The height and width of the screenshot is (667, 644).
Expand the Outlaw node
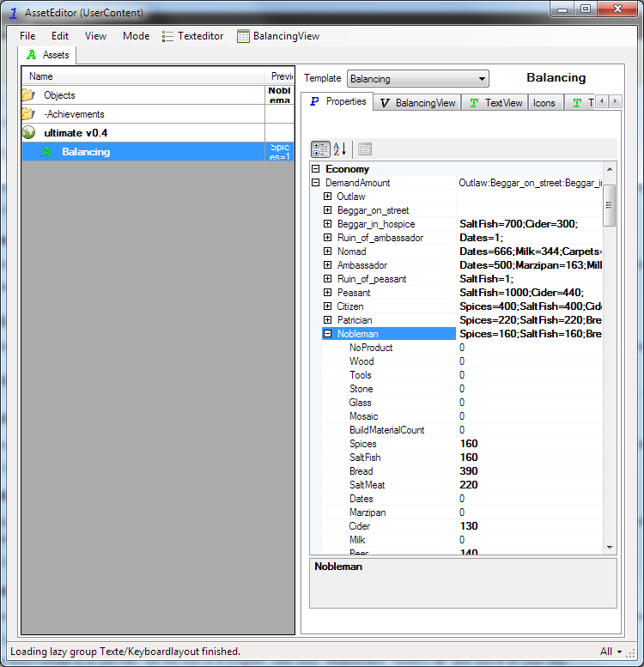tap(327, 196)
